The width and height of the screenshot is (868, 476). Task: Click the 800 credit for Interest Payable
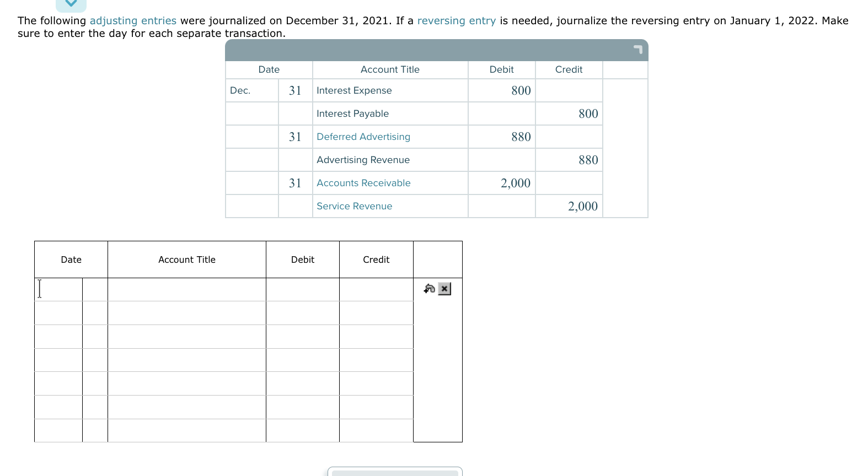point(588,113)
